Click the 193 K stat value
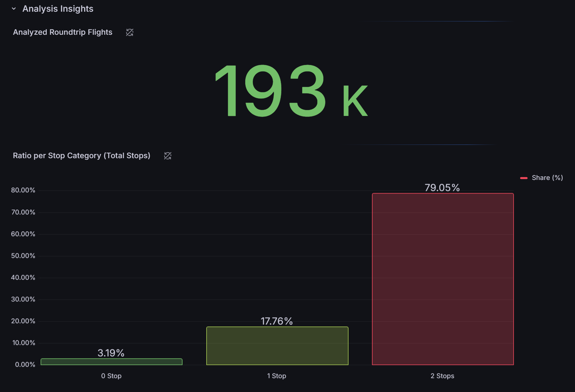The height and width of the screenshot is (392, 575). pos(291,92)
